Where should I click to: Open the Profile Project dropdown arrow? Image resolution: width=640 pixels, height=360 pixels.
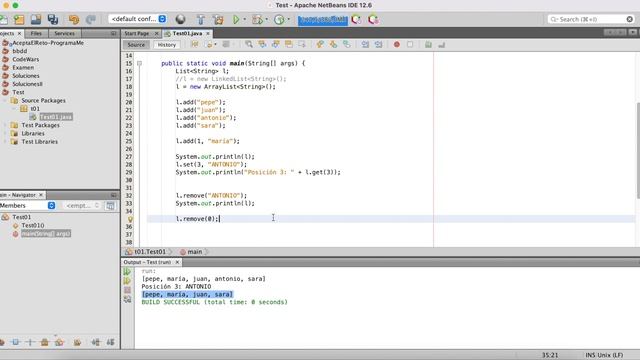(x=288, y=19)
